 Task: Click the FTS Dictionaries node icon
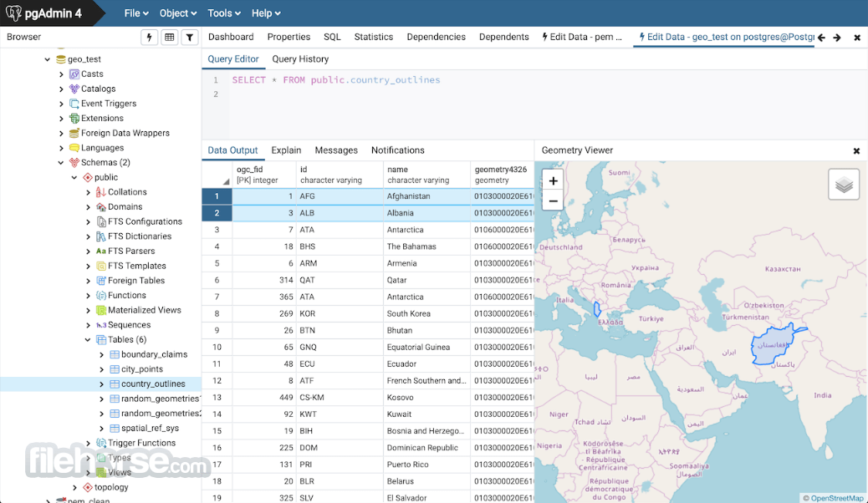pyautogui.click(x=100, y=236)
